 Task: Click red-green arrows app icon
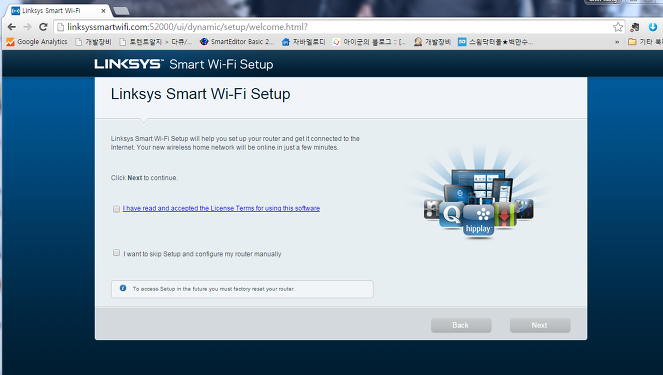tap(504, 215)
